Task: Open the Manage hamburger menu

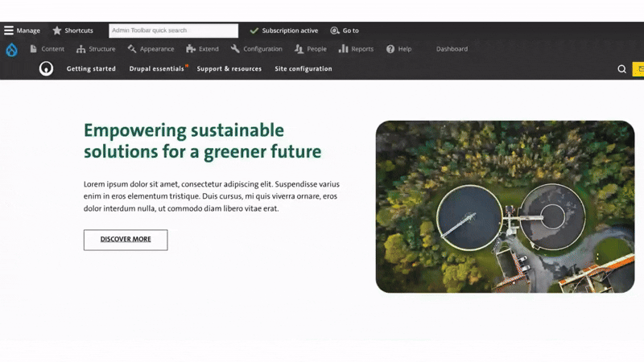Action: (x=23, y=31)
